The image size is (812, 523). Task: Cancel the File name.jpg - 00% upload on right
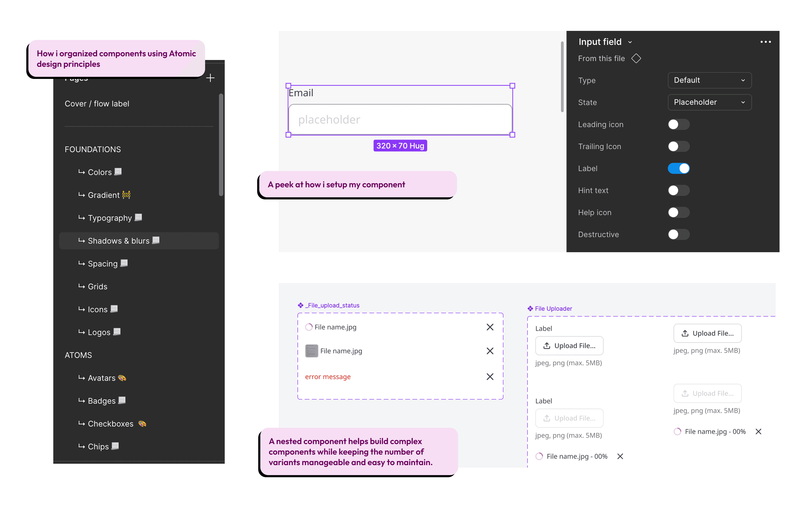[x=758, y=431]
